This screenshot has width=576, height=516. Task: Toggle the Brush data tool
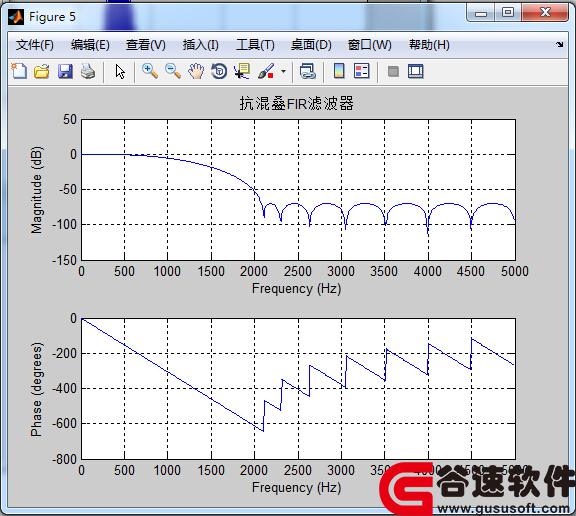pyautogui.click(x=266, y=71)
